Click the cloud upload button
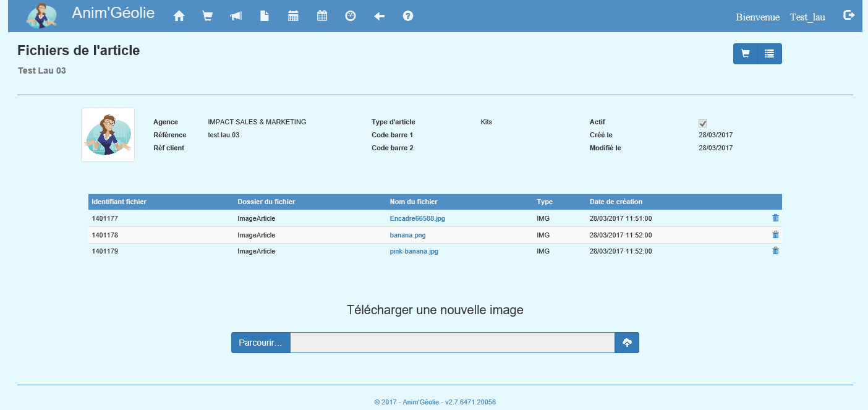The image size is (868, 410). click(627, 343)
